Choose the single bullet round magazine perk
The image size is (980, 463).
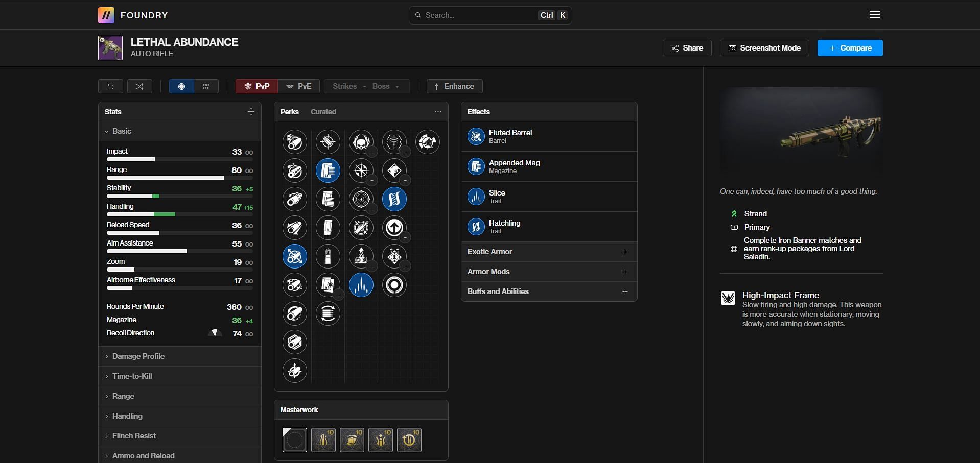328,256
